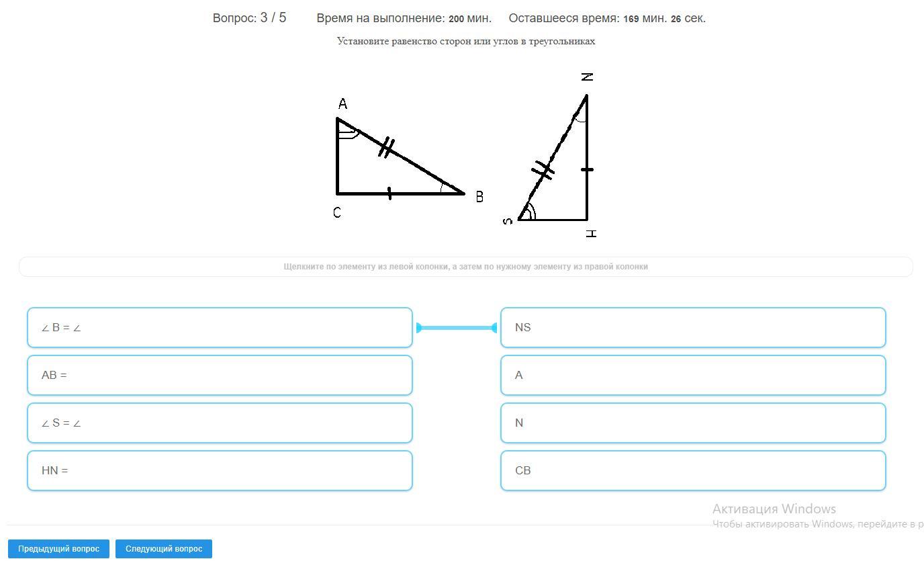924x561 pixels.
Task: Click the blue connector line between columns
Action: 457,328
